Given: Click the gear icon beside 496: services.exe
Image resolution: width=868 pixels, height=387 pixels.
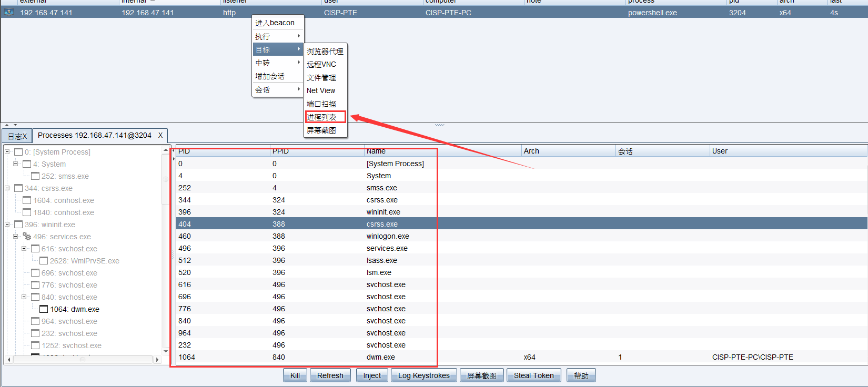Looking at the screenshot, I should point(27,237).
